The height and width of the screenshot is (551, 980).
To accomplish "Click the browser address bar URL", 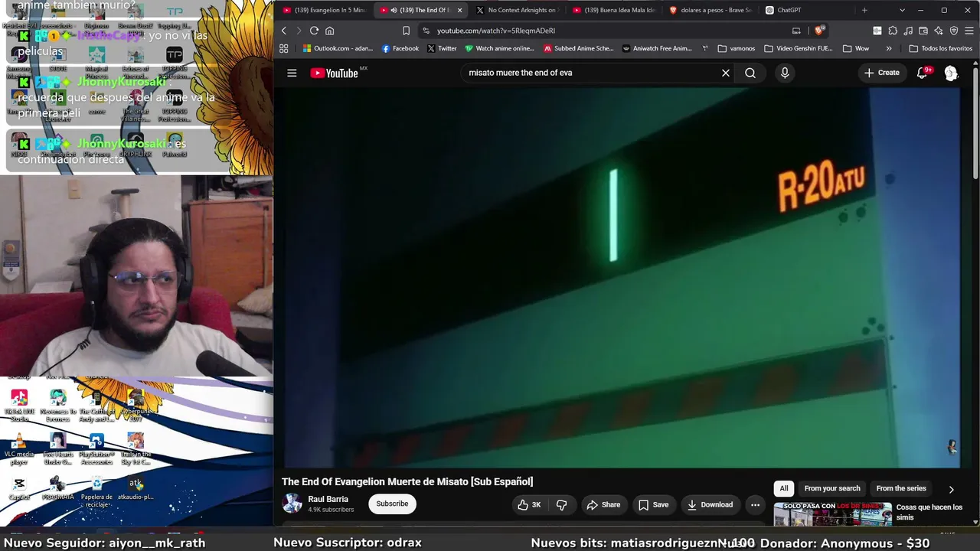I will 496,31.
